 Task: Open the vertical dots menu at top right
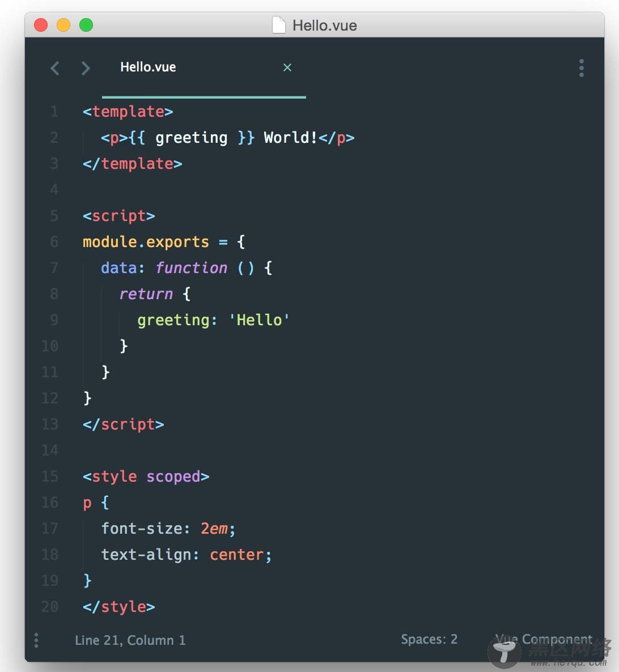click(581, 68)
